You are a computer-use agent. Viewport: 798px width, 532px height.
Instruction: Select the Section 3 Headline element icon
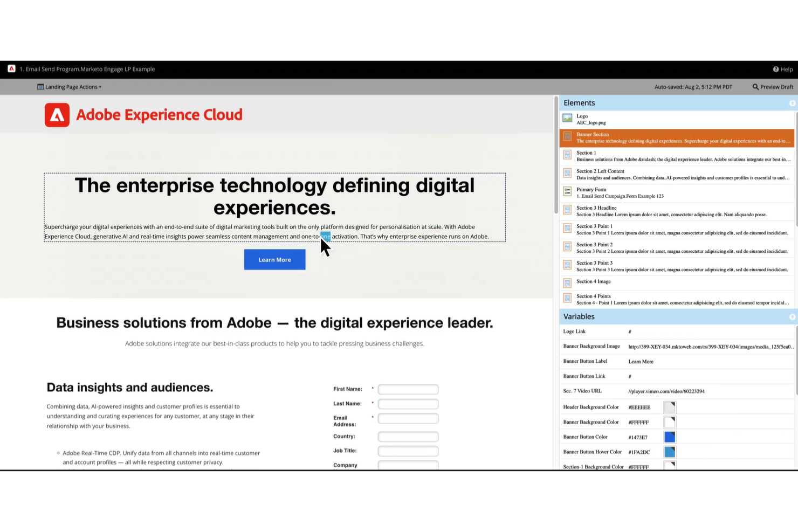(x=567, y=210)
